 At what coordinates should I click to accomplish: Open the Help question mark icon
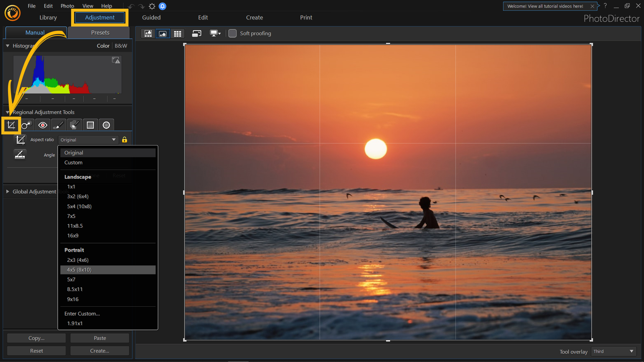tap(605, 6)
